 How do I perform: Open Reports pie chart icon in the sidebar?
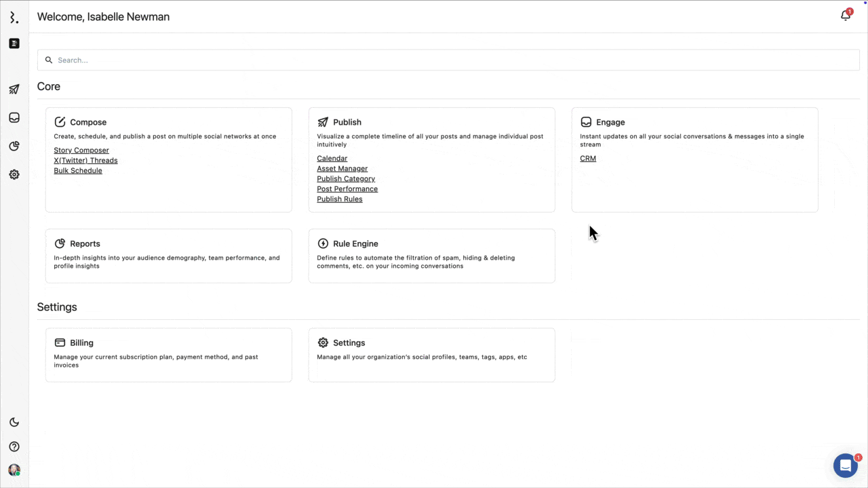tap(14, 146)
